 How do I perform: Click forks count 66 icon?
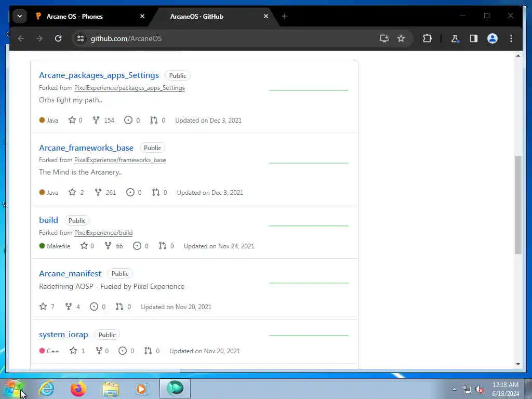pyautogui.click(x=108, y=246)
